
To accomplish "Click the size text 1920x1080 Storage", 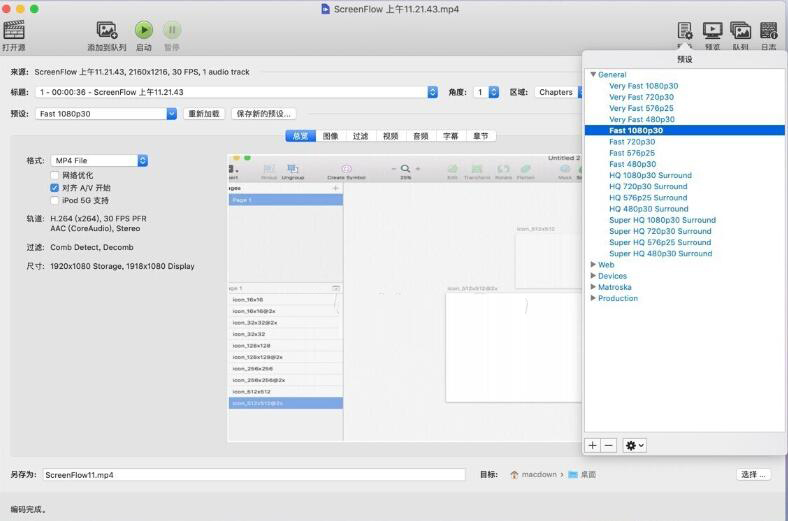I will 122,266.
